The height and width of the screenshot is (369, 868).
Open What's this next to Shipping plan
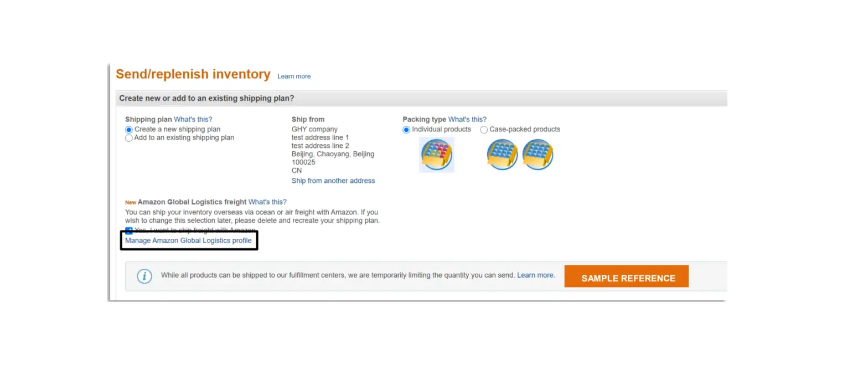pyautogui.click(x=193, y=119)
